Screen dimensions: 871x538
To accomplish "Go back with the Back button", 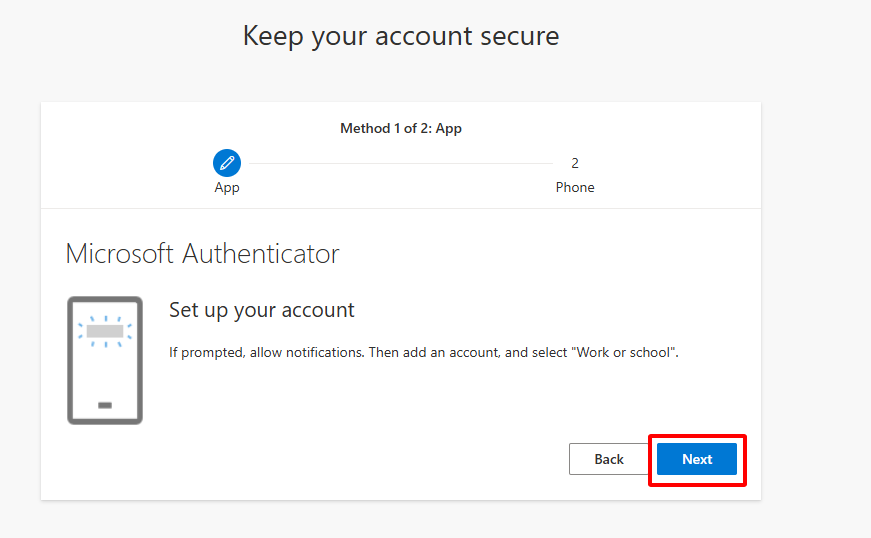I will 609,459.
